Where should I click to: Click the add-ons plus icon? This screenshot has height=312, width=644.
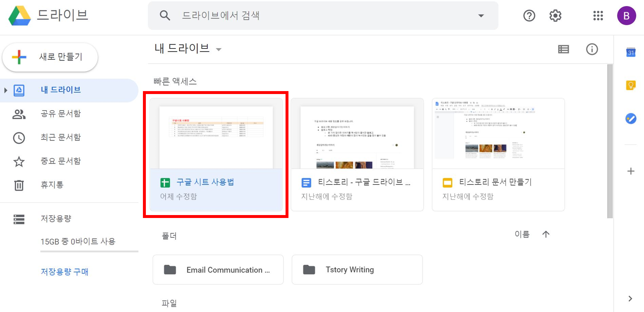coord(631,171)
